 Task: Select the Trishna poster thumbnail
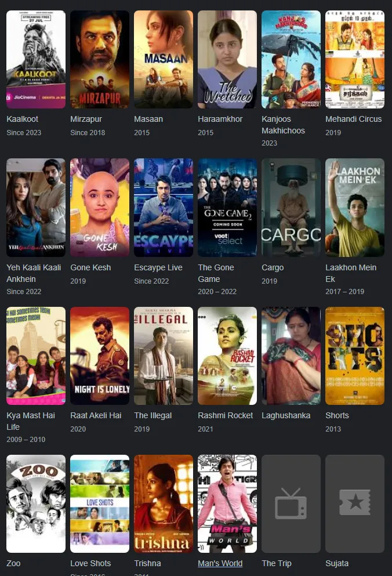pyautogui.click(x=164, y=503)
